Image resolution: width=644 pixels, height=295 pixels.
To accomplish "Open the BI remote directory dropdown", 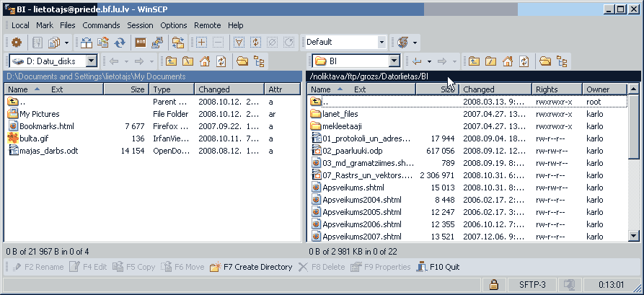I will [x=394, y=61].
